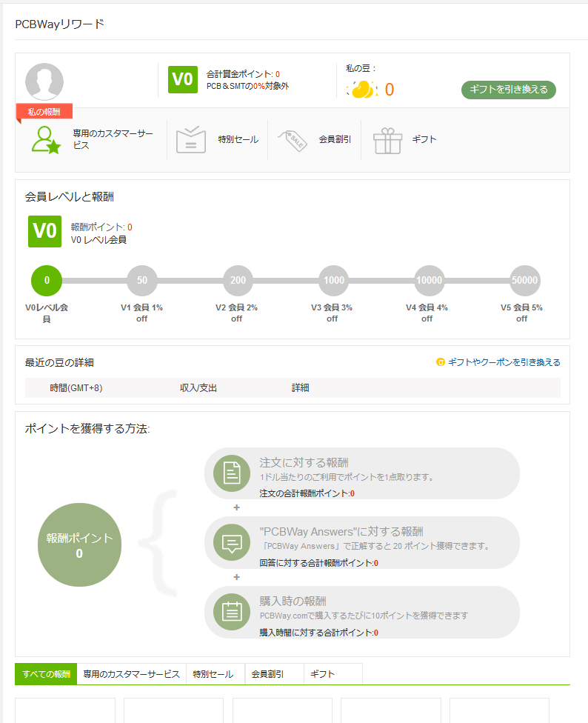The width and height of the screenshot is (588, 723).
Task: Click ポイントを獲得する方法 heading
Action: pyautogui.click(x=87, y=429)
